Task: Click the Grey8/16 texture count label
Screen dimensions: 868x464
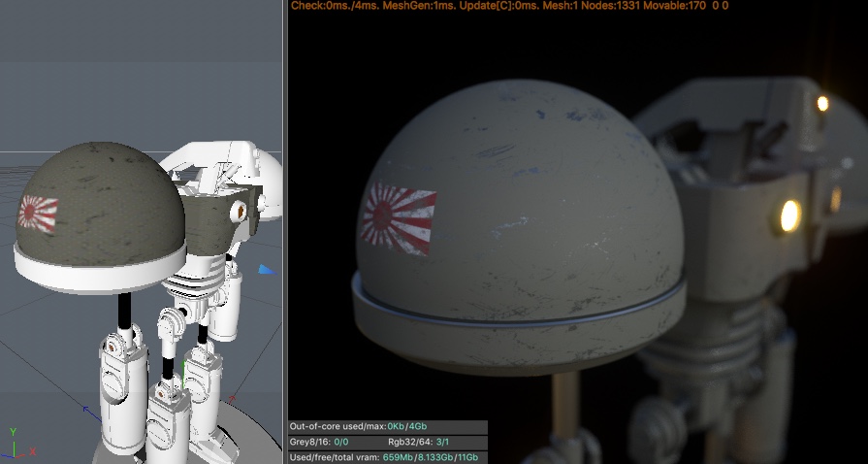Action: coord(310,442)
